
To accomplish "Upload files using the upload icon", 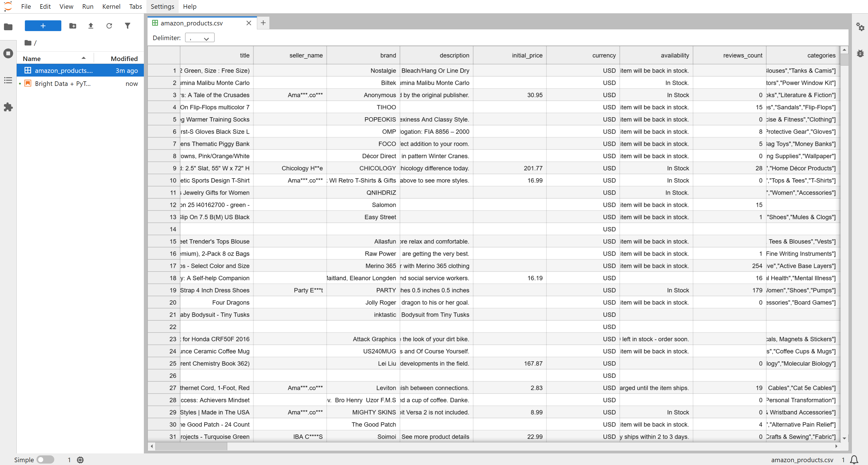I will pos(91,26).
